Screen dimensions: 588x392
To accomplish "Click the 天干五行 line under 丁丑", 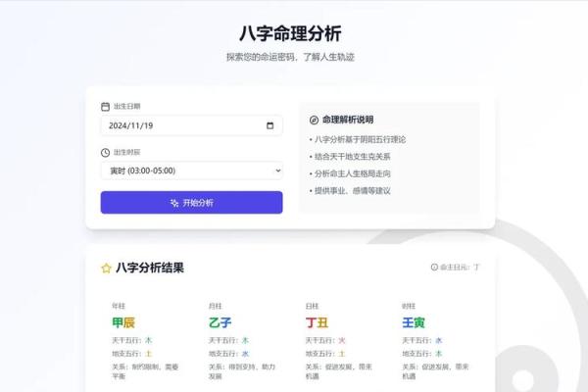I will tap(325, 341).
